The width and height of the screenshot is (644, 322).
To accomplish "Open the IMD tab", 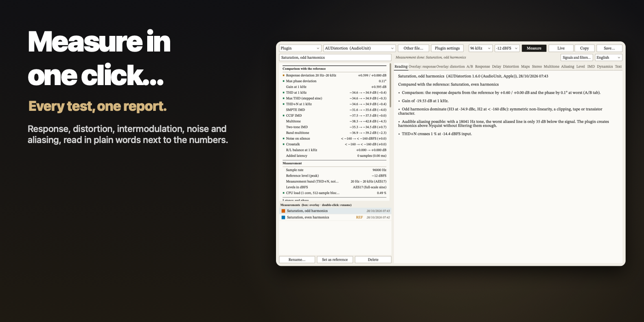I will [591, 67].
